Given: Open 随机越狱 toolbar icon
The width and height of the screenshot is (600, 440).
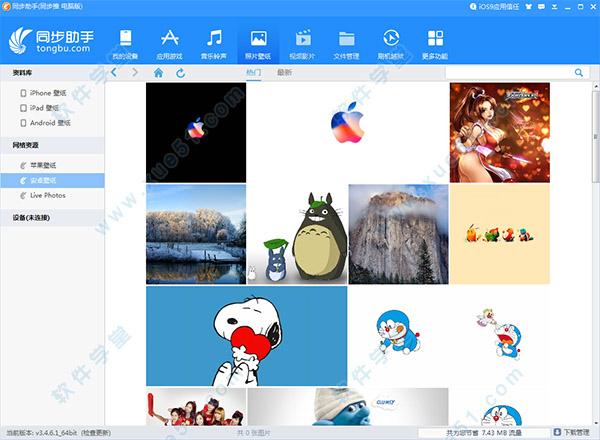Looking at the screenshot, I should point(390,43).
